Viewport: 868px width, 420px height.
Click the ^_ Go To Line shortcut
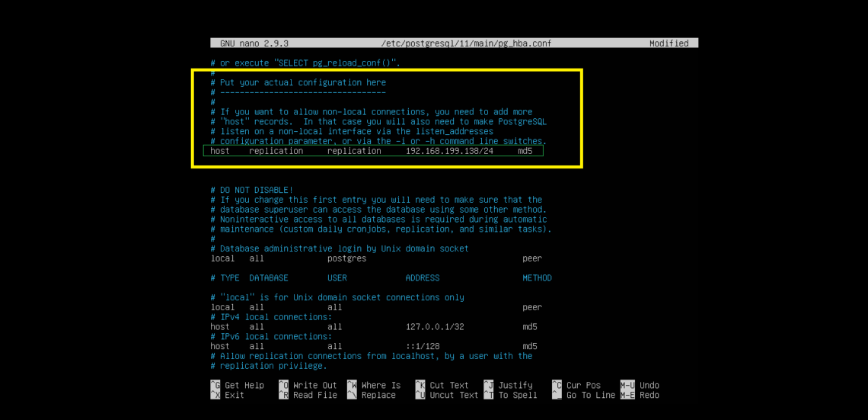pyautogui.click(x=583, y=395)
